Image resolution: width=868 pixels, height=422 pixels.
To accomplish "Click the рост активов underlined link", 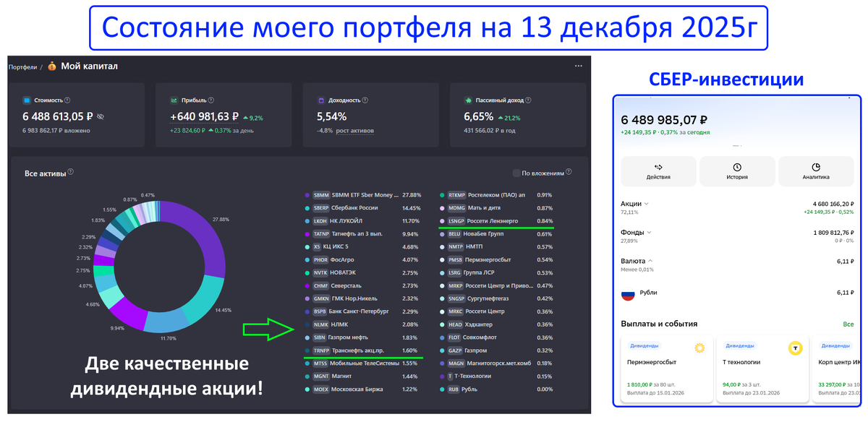I will 355,131.
